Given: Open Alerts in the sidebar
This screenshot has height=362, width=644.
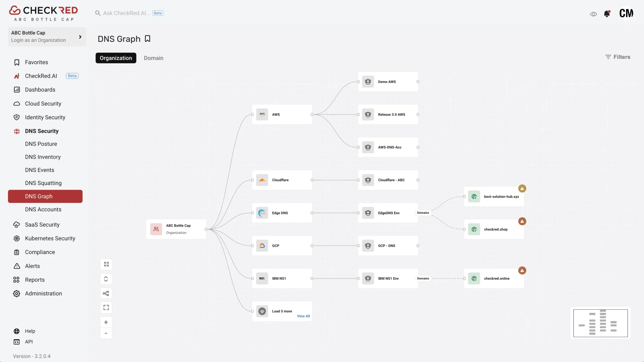Looking at the screenshot, I should [x=32, y=266].
